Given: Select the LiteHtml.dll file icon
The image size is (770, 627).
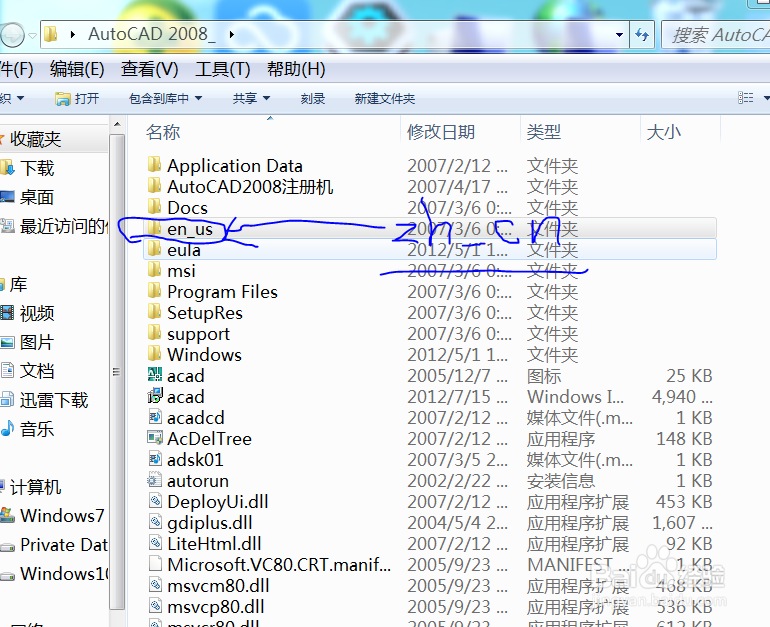Looking at the screenshot, I should coord(155,543).
